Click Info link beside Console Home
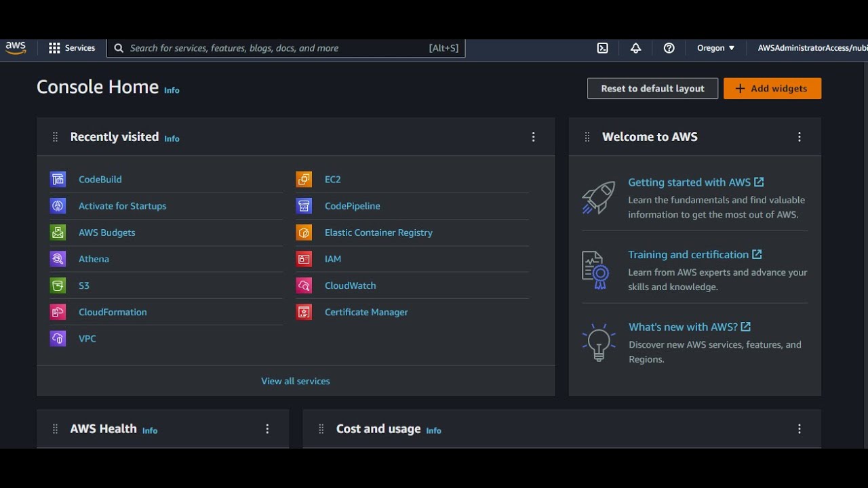868x488 pixels. [172, 90]
